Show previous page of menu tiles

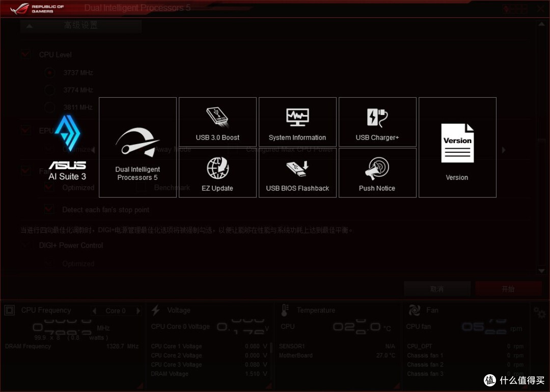[94, 150]
